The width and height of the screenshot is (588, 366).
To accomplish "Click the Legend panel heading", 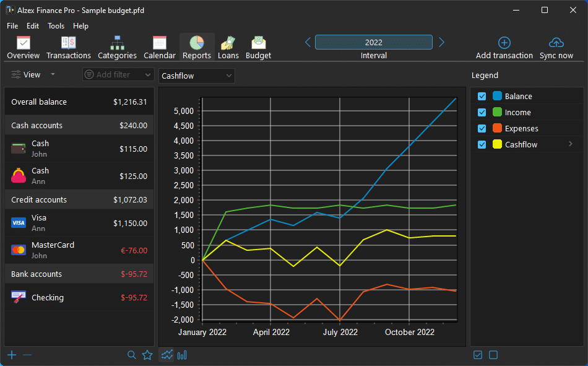I will (x=485, y=76).
